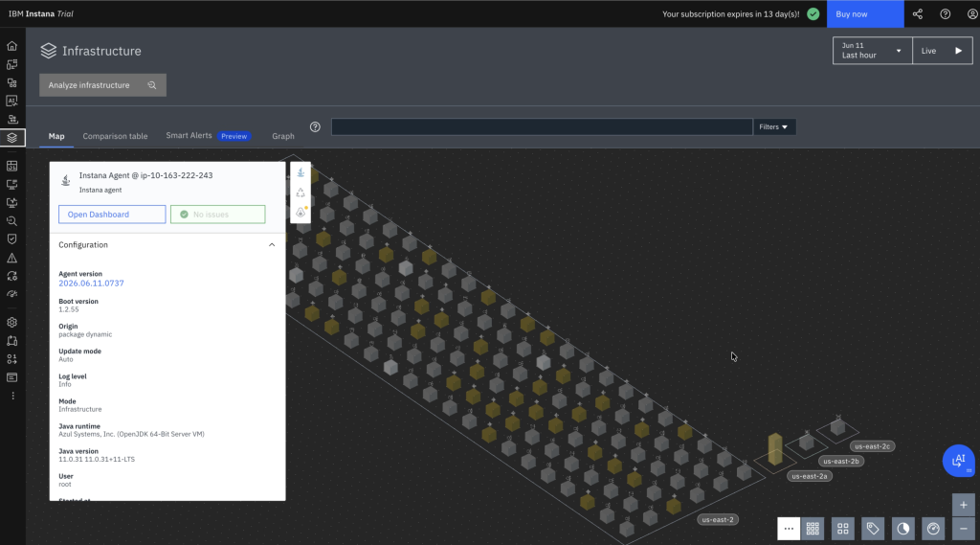Viewport: 980px width, 545px height.
Task: Click the IBM Instana Trial logo text
Action: click(40, 13)
